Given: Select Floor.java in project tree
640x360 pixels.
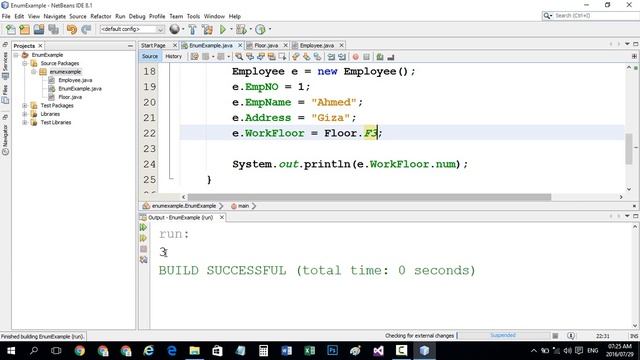Looking at the screenshot, I should 70,97.
